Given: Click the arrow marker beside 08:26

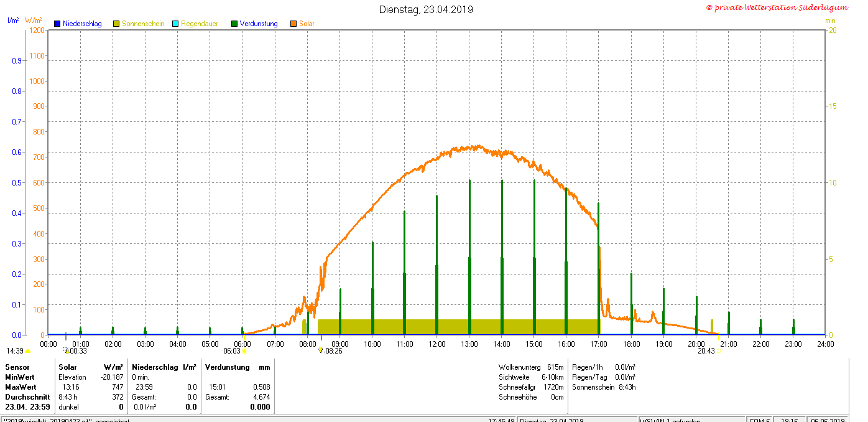Looking at the screenshot, I should pos(320,350).
